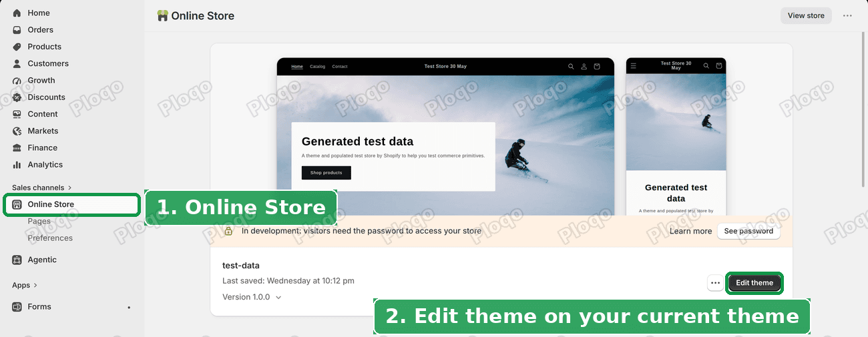This screenshot has height=337, width=868.
Task: Expand the Apps section
Action: point(25,285)
